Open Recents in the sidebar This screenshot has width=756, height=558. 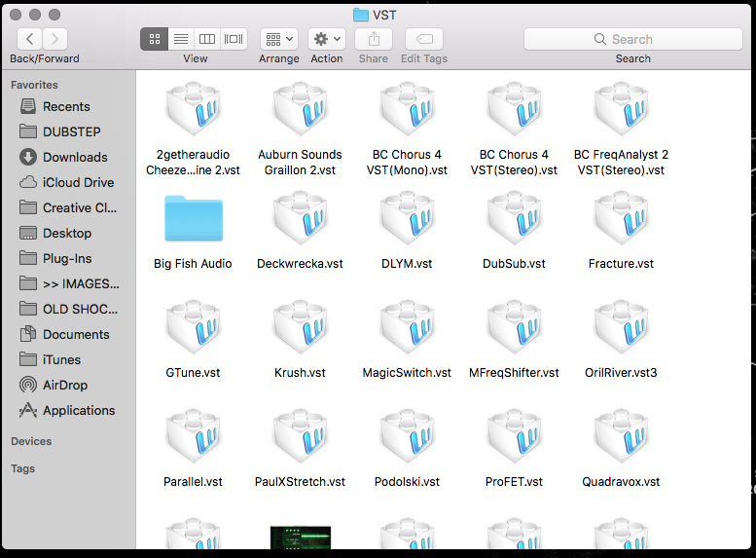pos(67,107)
